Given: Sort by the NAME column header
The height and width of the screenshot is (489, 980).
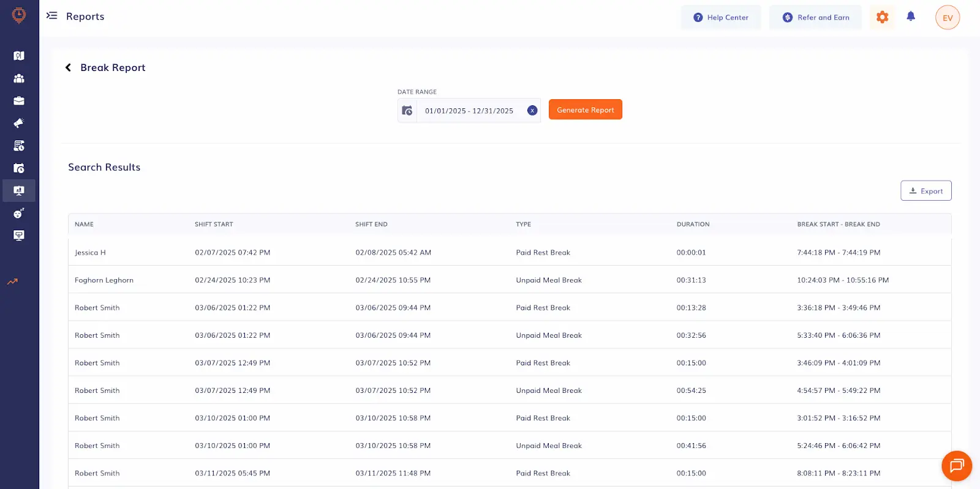Looking at the screenshot, I should click(84, 225).
